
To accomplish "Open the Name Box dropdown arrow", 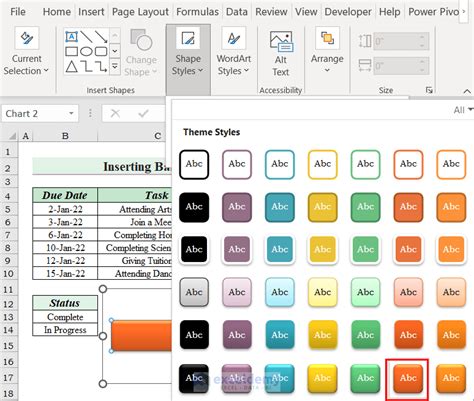I will coord(71,114).
